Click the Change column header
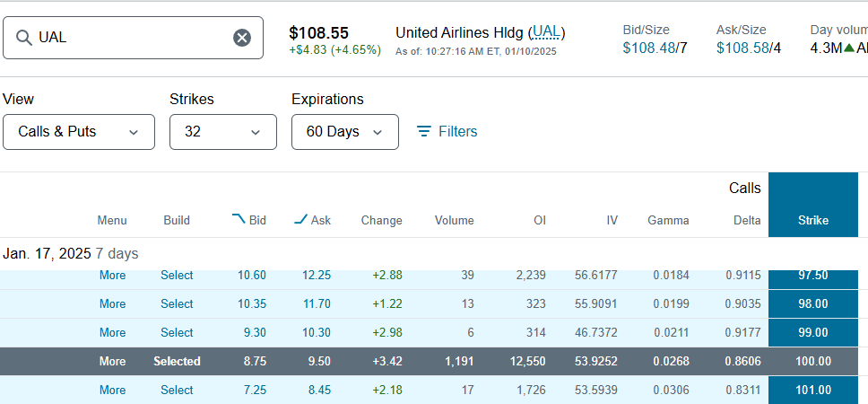This screenshot has width=868, height=404. point(381,221)
